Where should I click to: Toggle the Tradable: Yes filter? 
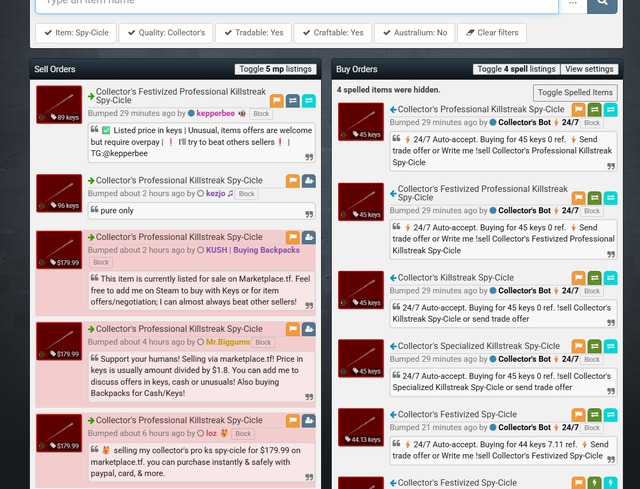[253, 33]
